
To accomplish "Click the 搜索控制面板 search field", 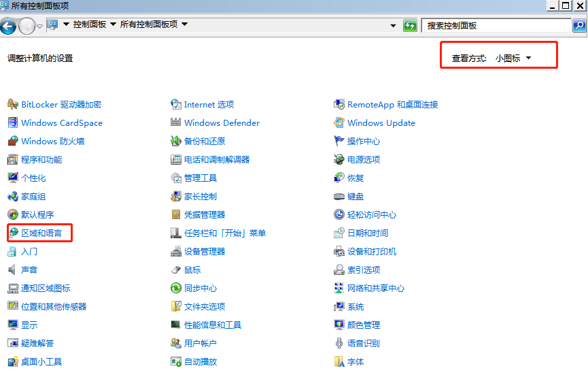I will coord(496,26).
